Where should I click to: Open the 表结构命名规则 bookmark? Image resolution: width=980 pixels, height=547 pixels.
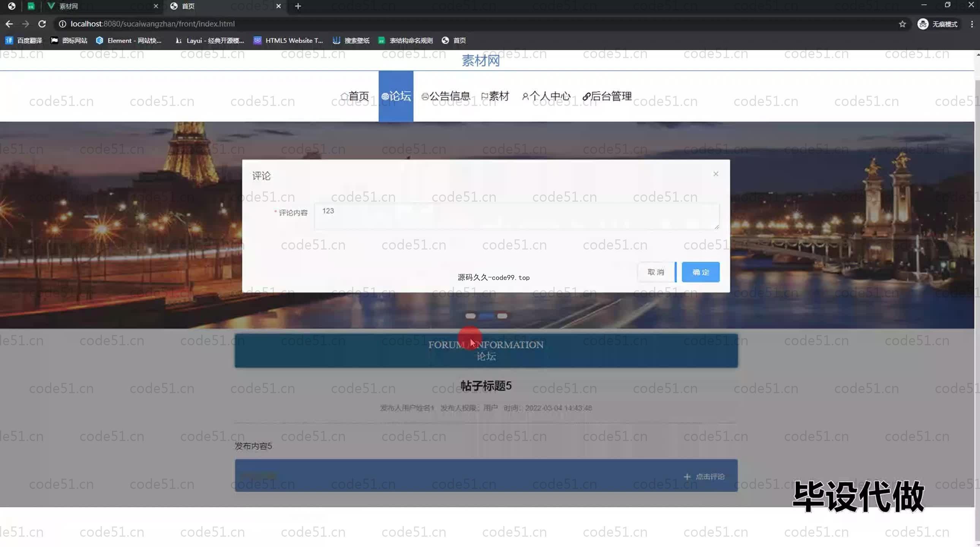[x=405, y=40]
